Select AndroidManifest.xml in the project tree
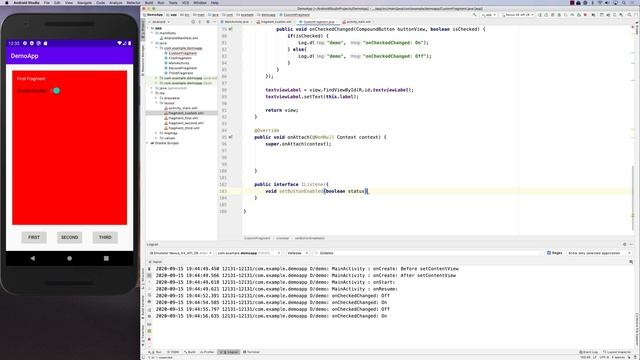 (x=180, y=38)
